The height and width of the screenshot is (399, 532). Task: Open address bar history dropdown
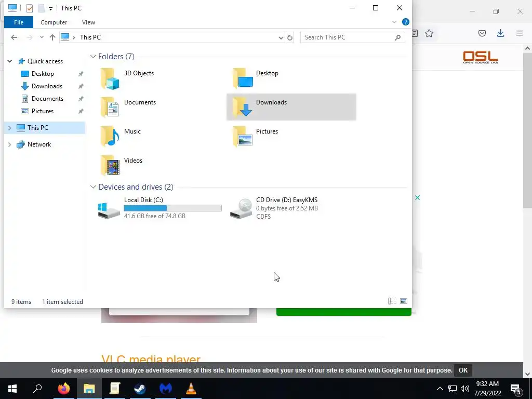pos(281,37)
